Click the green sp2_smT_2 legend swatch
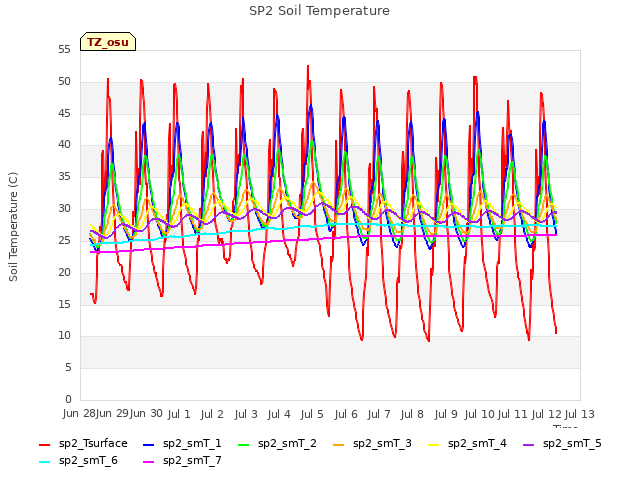This screenshot has width=640, height=480. (243, 445)
